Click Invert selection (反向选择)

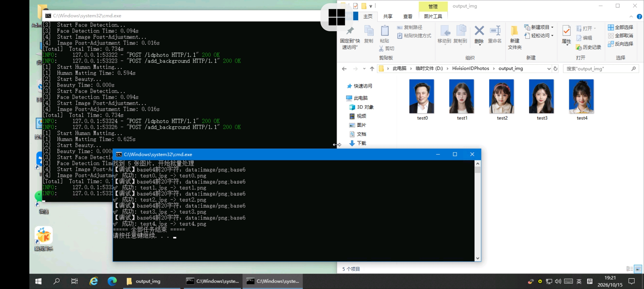click(621, 44)
